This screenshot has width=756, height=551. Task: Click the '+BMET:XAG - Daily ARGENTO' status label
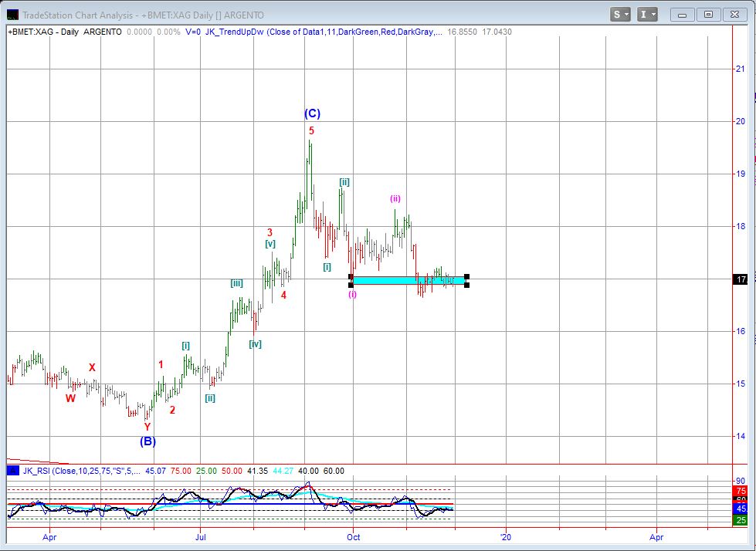pos(65,32)
